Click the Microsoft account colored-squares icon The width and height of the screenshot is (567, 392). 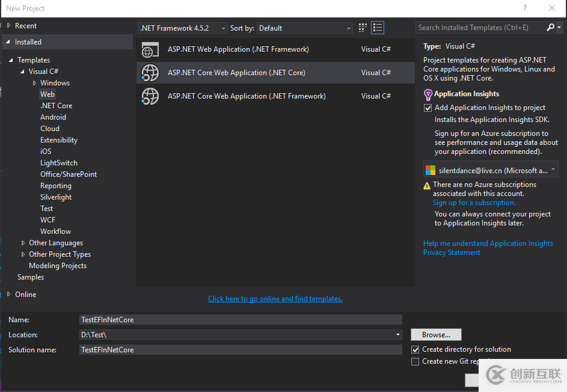tap(429, 170)
